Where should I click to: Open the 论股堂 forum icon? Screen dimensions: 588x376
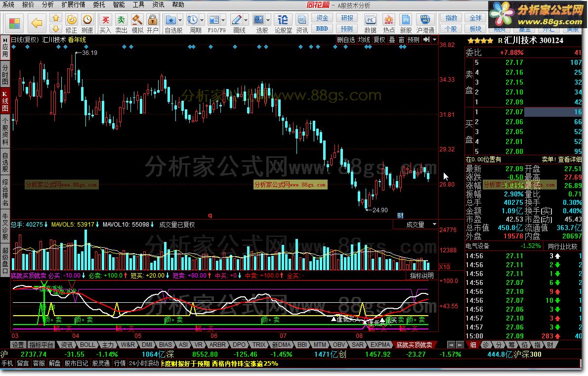283,23
